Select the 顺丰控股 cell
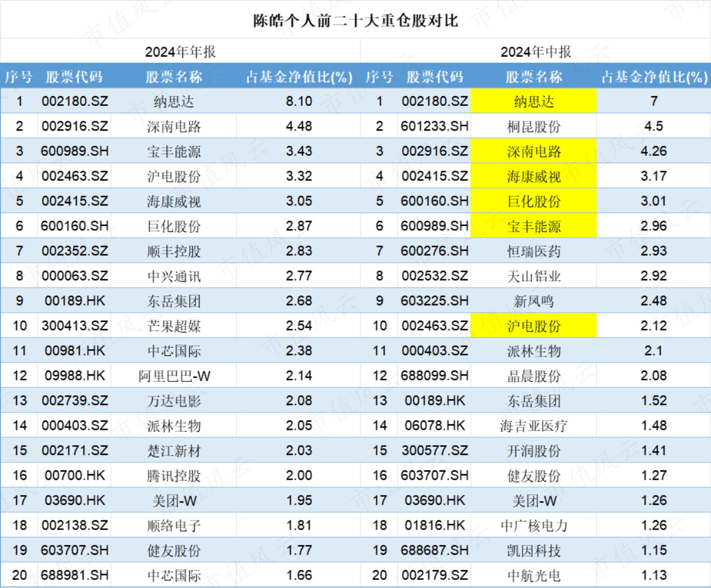 click(174, 251)
